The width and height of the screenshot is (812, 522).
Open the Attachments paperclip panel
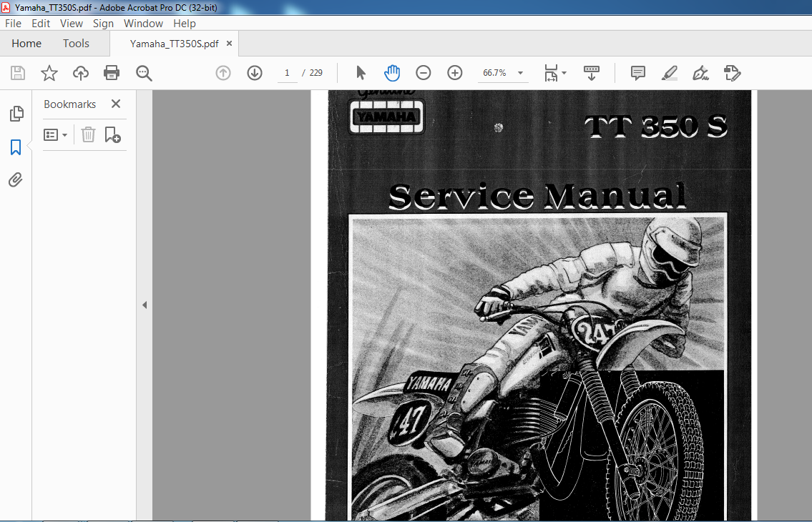point(16,179)
